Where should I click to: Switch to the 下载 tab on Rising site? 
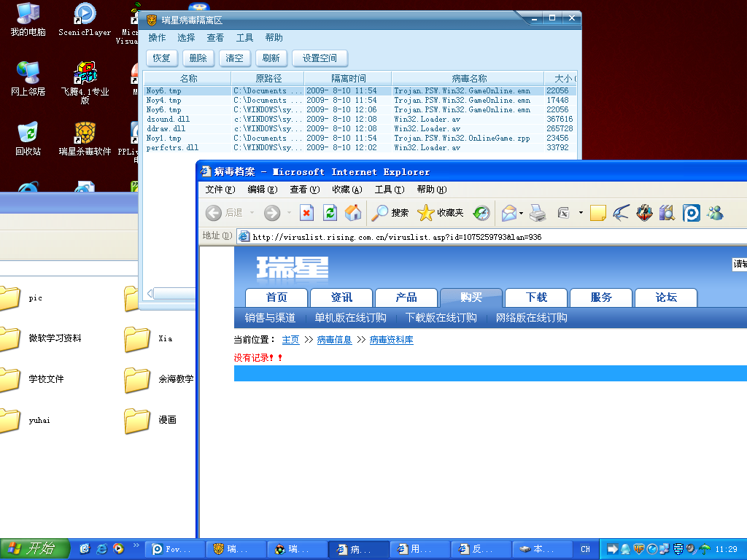pos(536,297)
